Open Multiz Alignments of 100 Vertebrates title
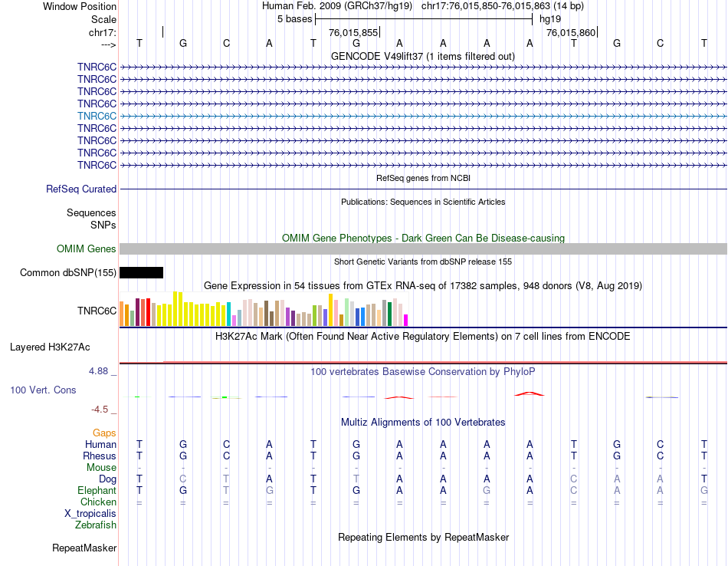Screen dimensions: 728x566 tap(423, 423)
